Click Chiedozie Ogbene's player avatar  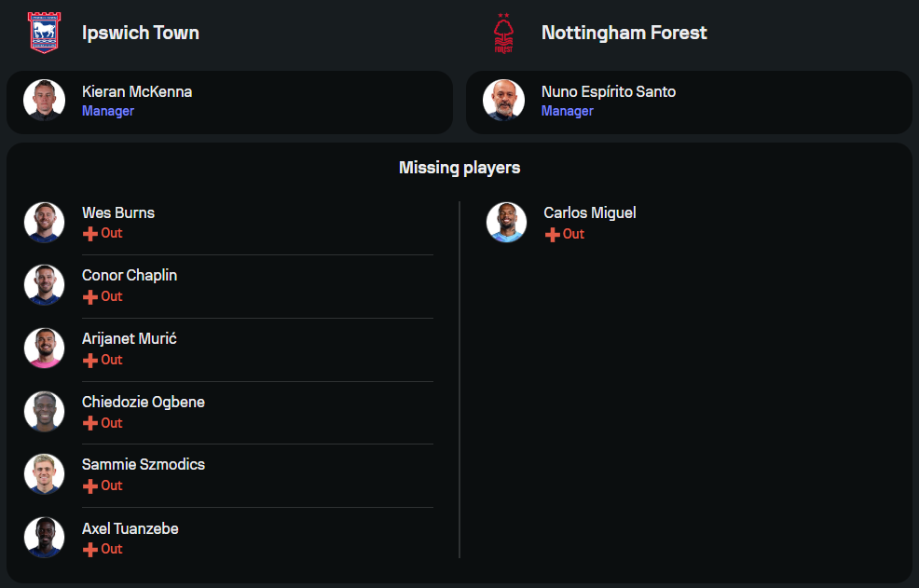pos(44,411)
